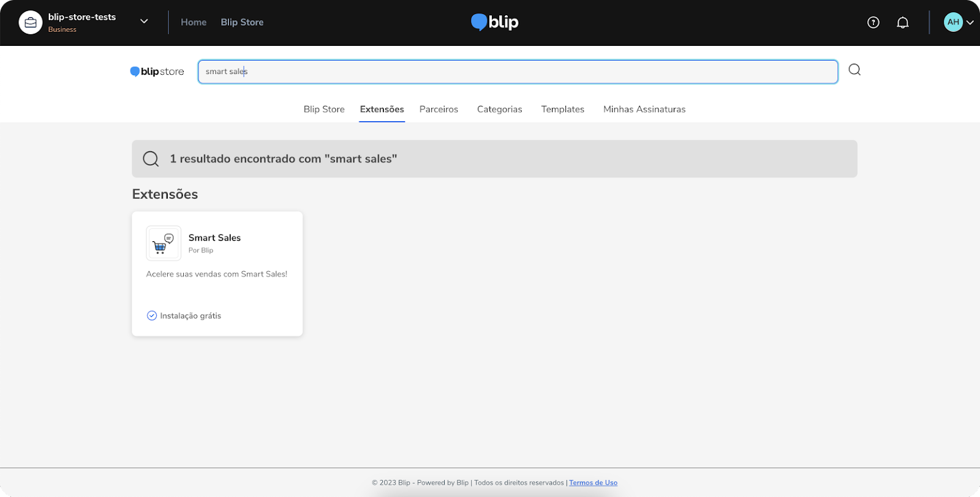Expand the blip-store-tests workspace dropdown
This screenshot has height=497, width=980.
(144, 21)
